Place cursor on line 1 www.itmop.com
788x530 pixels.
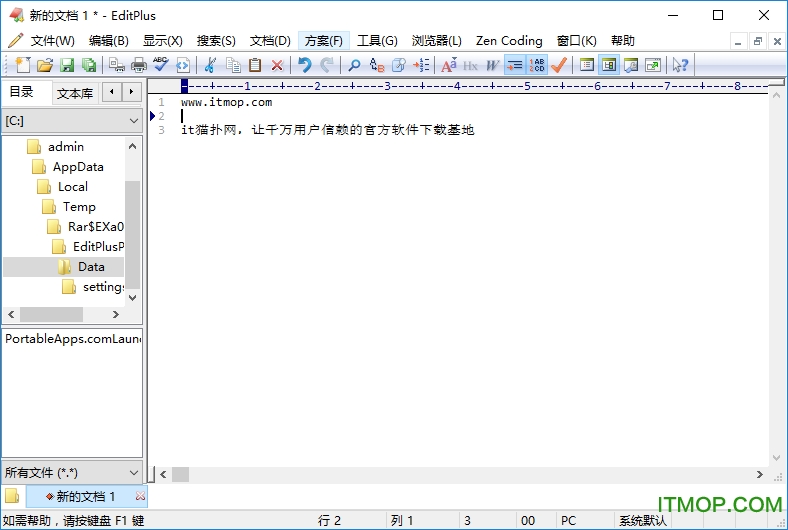point(226,102)
